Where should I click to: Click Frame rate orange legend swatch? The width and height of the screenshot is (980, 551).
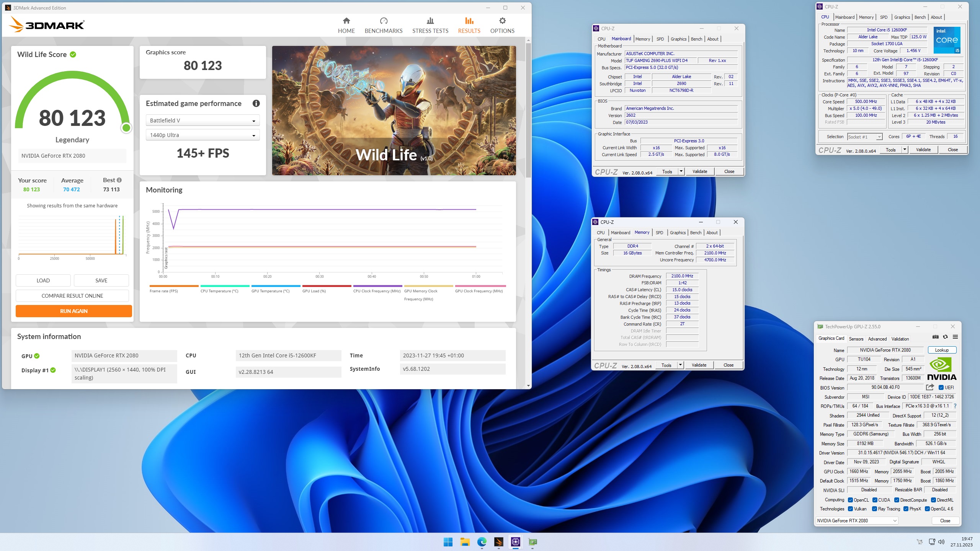[x=174, y=286]
